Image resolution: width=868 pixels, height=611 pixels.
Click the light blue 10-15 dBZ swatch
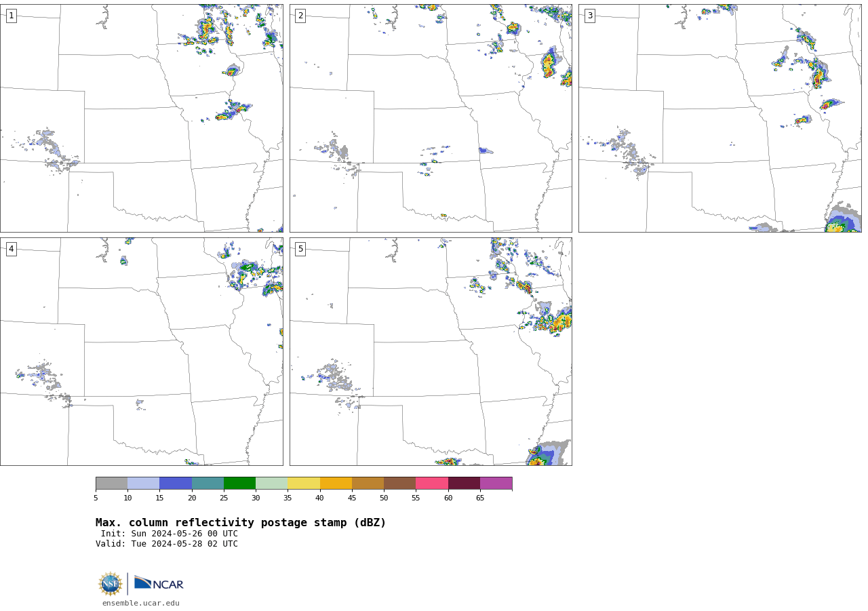coord(144,484)
